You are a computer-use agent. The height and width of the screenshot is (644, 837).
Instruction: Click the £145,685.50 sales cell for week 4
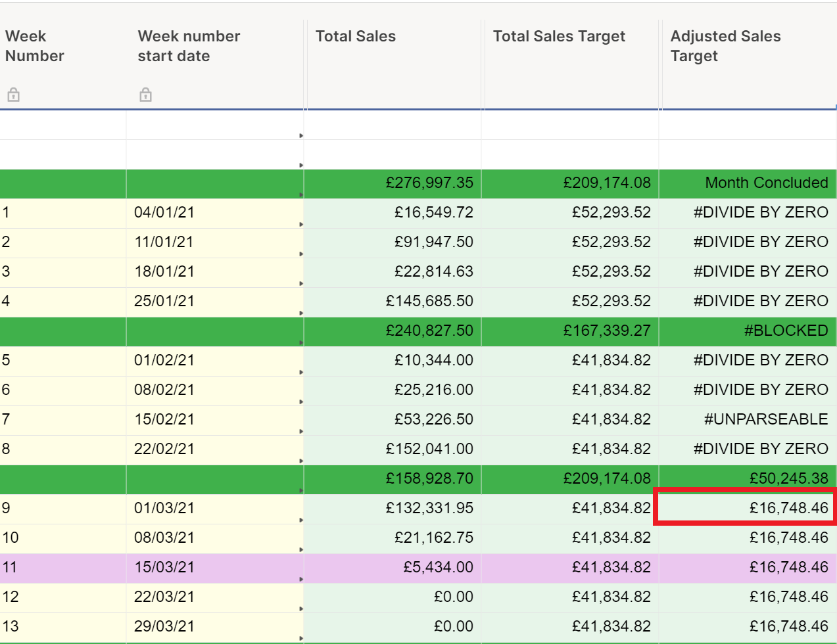393,302
